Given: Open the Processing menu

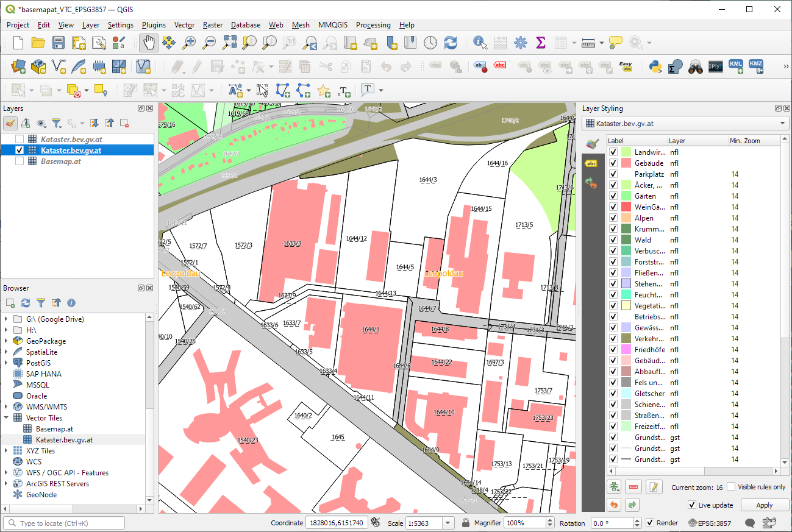Looking at the screenshot, I should (x=373, y=25).
